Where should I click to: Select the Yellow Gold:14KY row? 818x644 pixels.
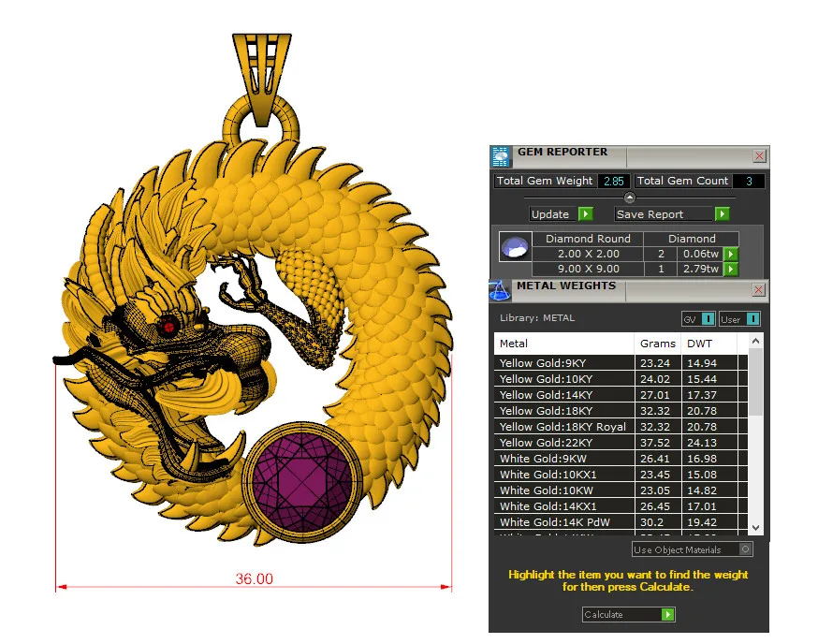coord(621,395)
